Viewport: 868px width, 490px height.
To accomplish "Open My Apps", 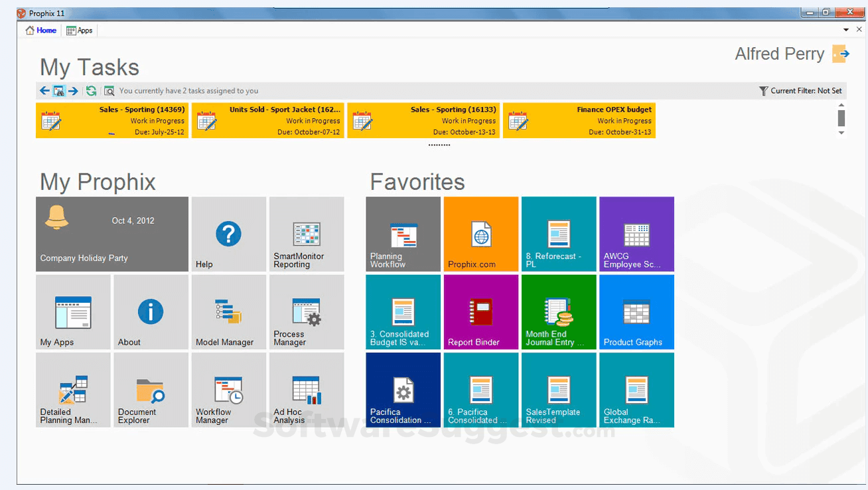I will coord(72,312).
